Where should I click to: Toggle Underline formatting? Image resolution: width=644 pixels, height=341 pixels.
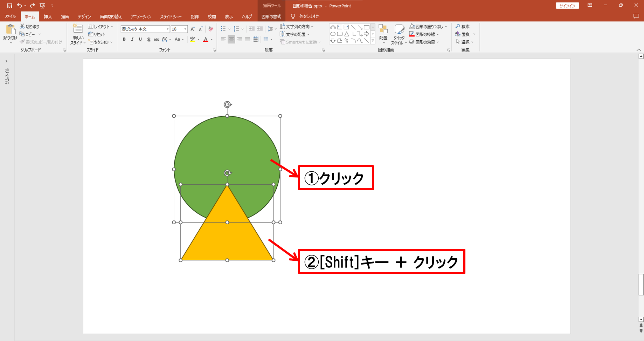[140, 39]
